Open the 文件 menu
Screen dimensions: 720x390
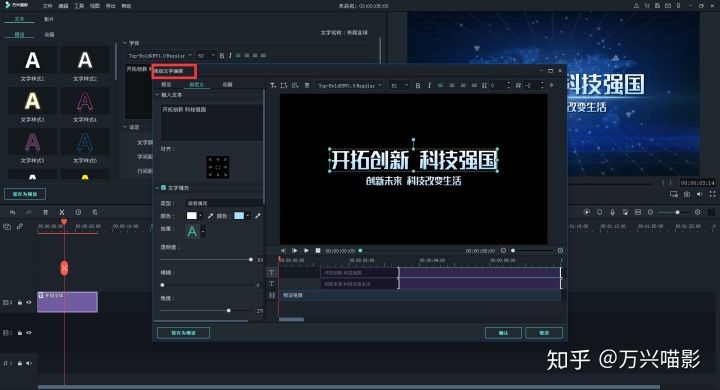pyautogui.click(x=47, y=6)
